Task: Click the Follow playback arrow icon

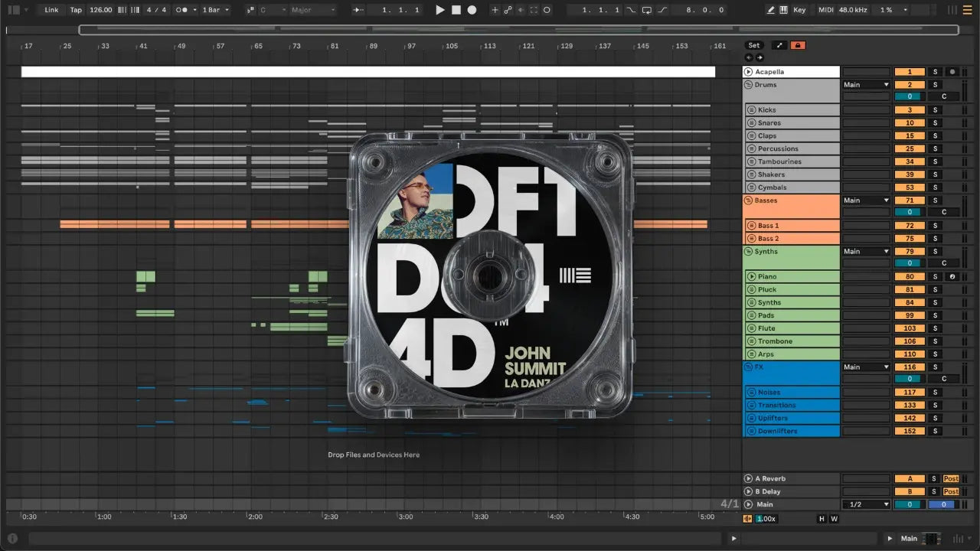Action: 358,10
